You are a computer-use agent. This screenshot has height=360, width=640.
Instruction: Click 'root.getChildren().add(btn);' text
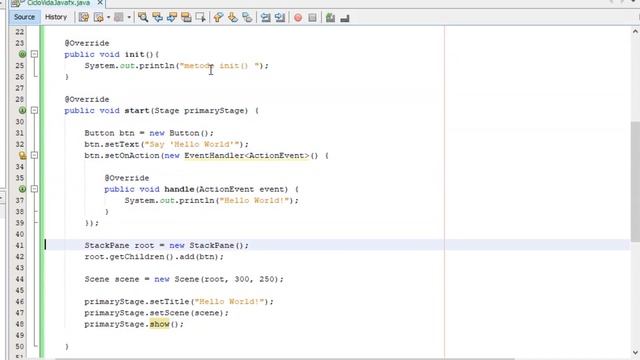[154, 257]
